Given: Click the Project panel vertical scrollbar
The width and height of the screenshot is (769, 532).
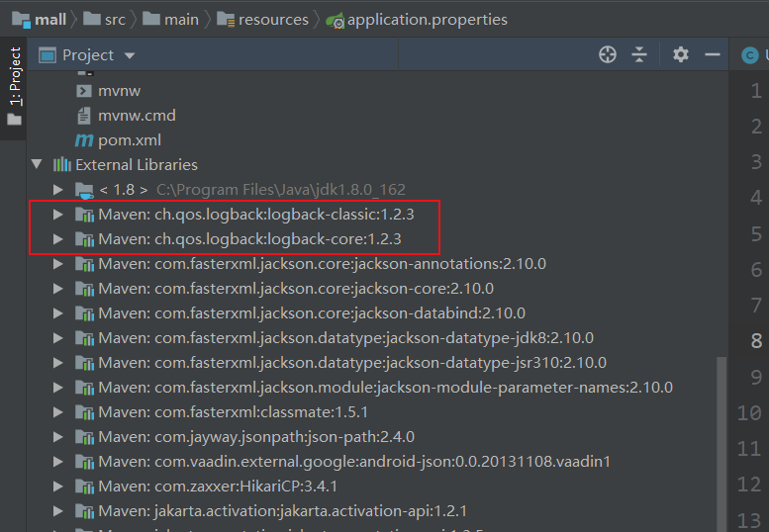Looking at the screenshot, I should 721,443.
